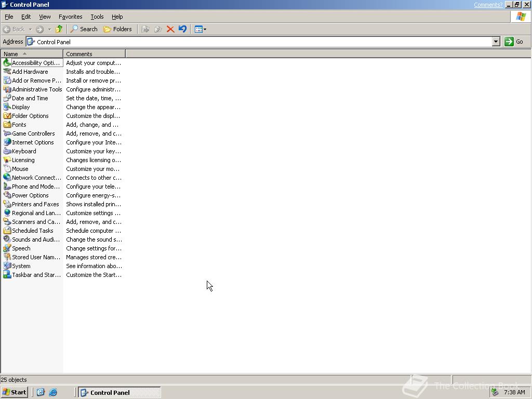Viewport: 532px width, 399px height.
Task: Open the Favorites menu
Action: click(x=70, y=17)
